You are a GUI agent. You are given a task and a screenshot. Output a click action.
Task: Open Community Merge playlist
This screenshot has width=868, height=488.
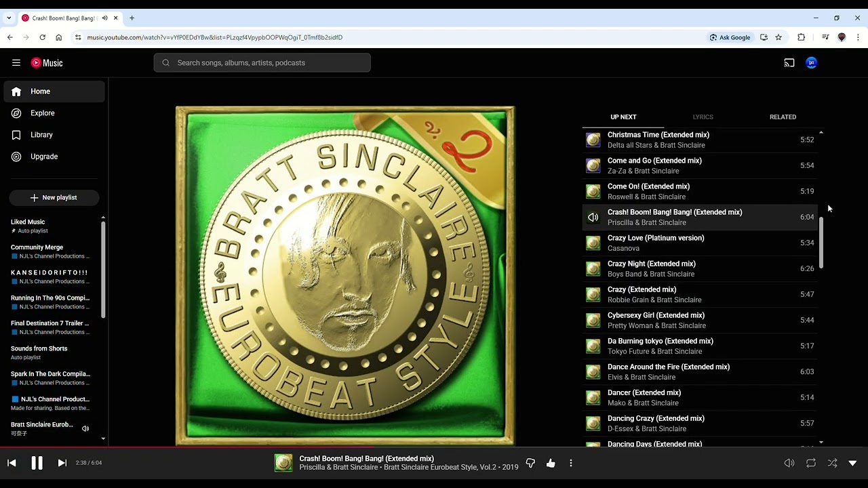pyautogui.click(x=52, y=251)
